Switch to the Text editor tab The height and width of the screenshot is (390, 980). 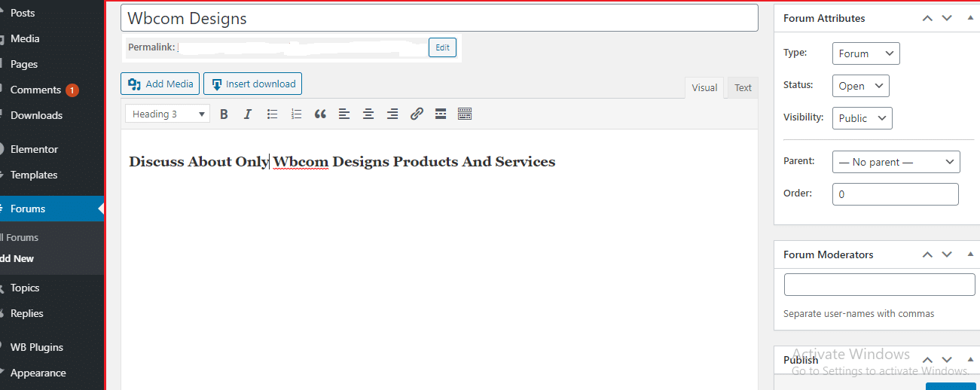coord(743,87)
